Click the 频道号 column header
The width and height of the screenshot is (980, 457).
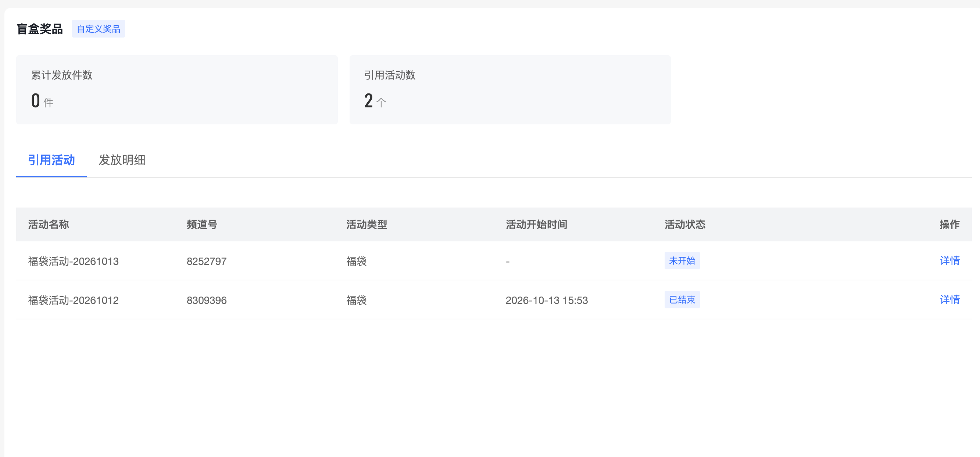tap(202, 225)
